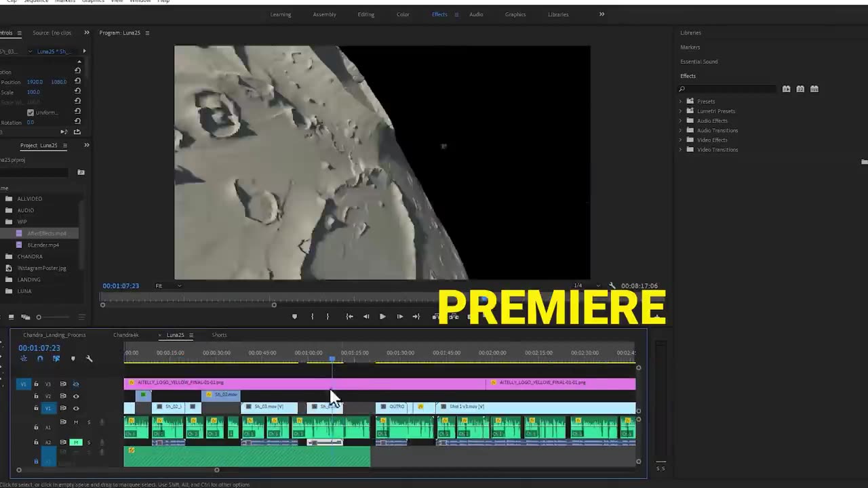Reset Position parameter in Effect Controls

point(77,82)
